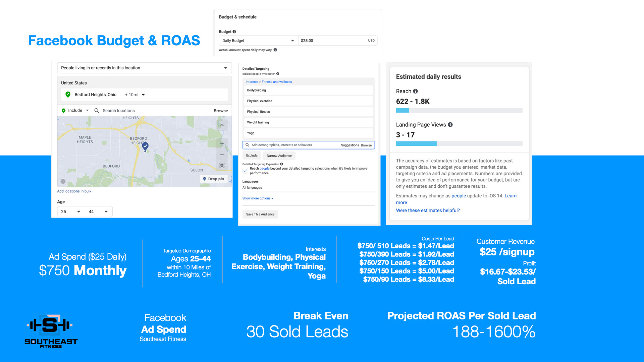Image resolution: width=644 pixels, height=362 pixels.
Task: Expand the +10mi radius dropdown
Action: click(x=135, y=95)
